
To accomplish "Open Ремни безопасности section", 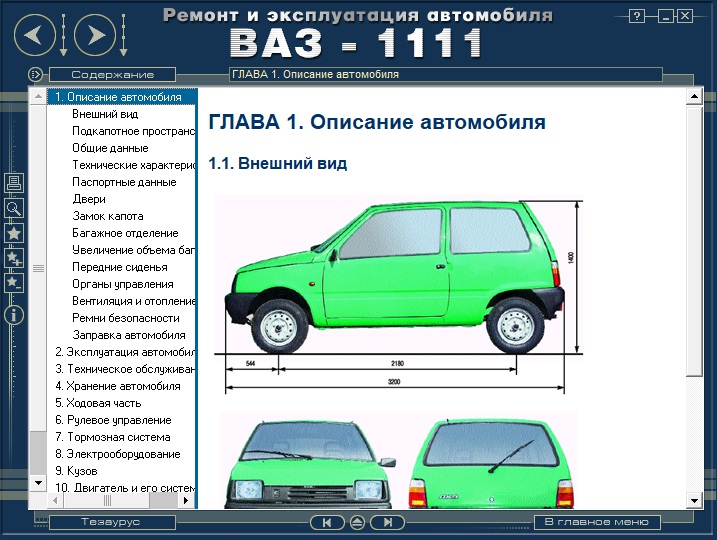I will tap(126, 318).
